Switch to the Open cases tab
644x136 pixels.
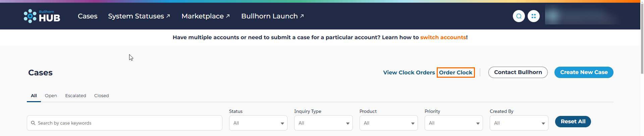[51, 96]
